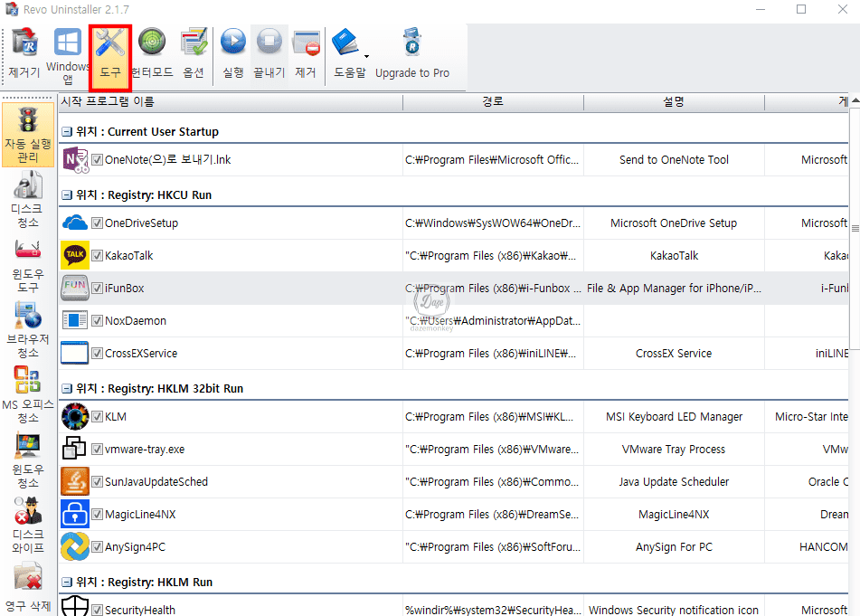Open the 도움말 help book icon
This screenshot has height=616, width=860.
(345, 43)
